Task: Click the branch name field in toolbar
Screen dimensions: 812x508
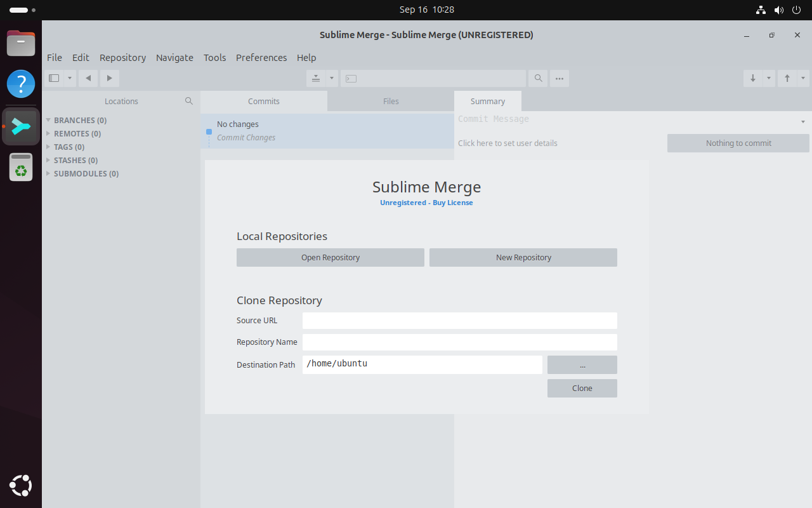Action: click(433, 78)
